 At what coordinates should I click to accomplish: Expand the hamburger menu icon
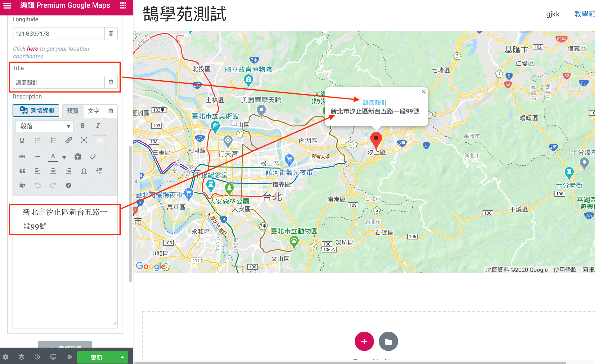click(x=8, y=6)
